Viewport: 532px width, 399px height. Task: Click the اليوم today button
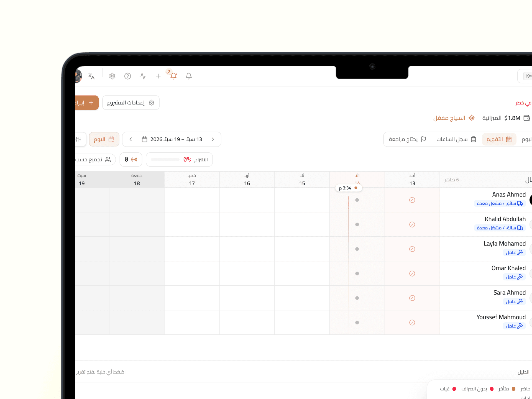click(x=104, y=139)
